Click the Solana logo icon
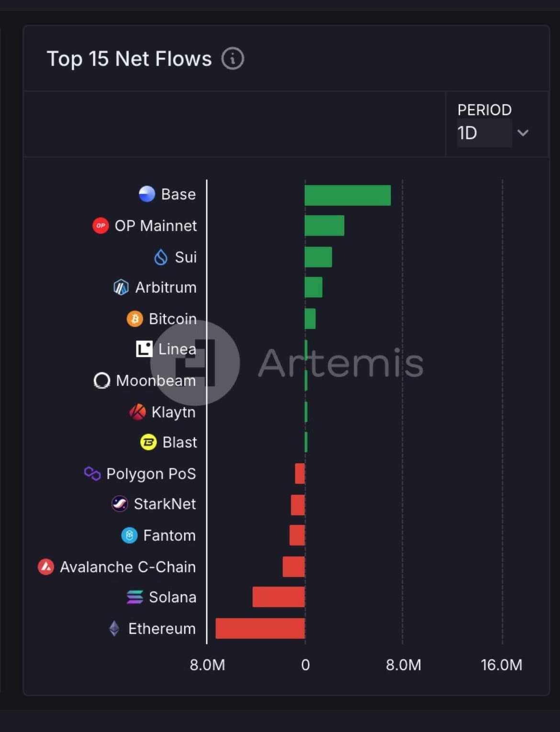 134,597
